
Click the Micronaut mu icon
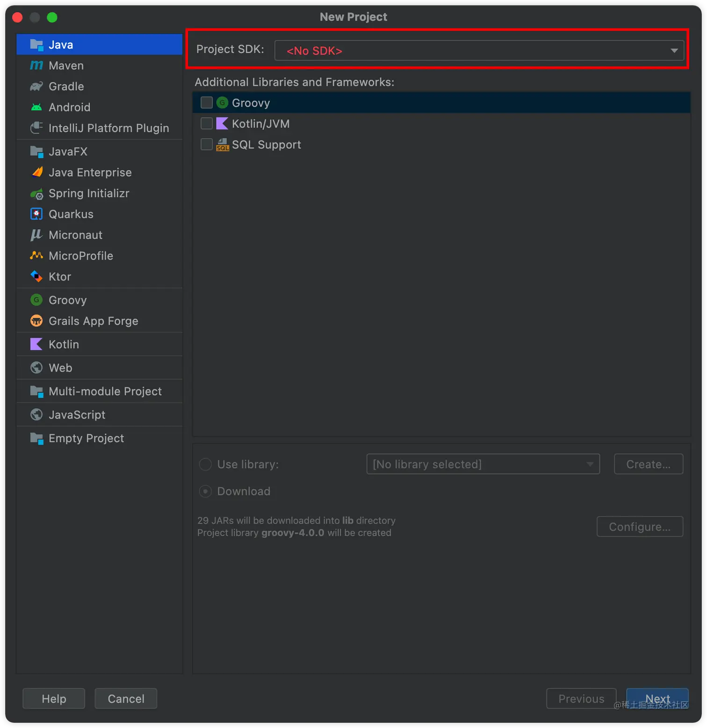pyautogui.click(x=36, y=235)
